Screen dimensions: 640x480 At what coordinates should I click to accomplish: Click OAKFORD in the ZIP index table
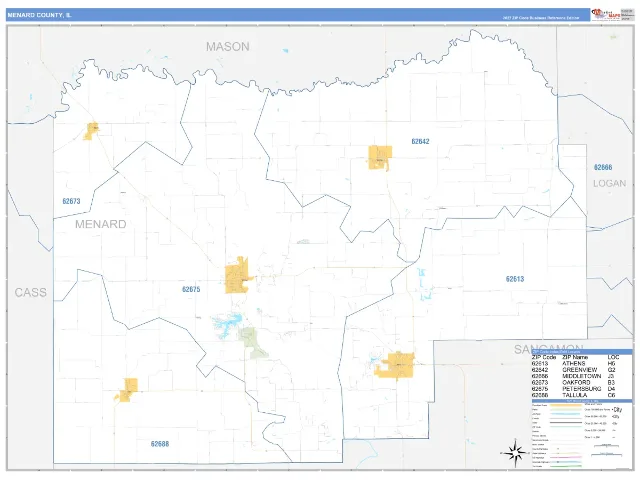576,382
